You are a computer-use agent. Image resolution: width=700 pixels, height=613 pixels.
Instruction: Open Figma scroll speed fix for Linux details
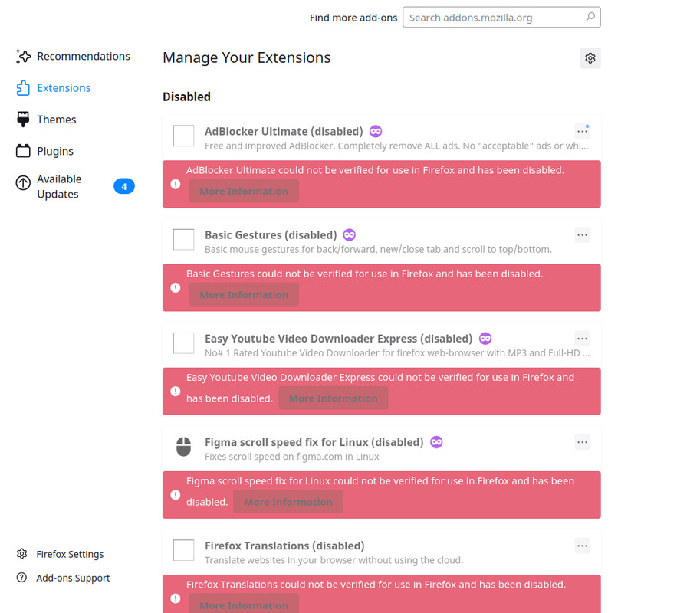[x=314, y=442]
